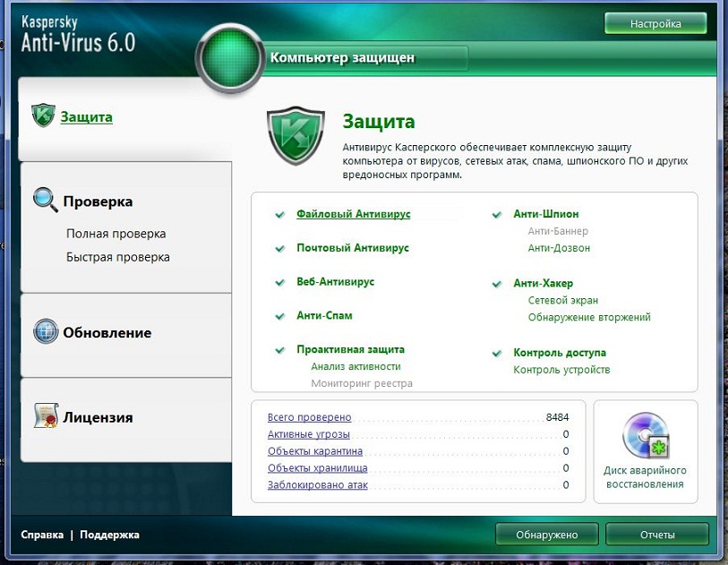Start Полная проверка scan

coord(116,234)
